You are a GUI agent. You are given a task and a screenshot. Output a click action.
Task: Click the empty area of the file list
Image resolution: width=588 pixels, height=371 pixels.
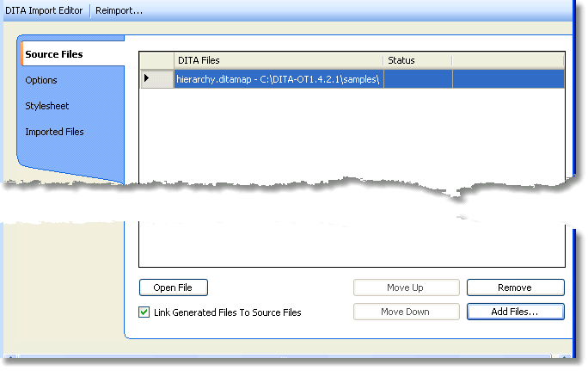(x=351, y=241)
